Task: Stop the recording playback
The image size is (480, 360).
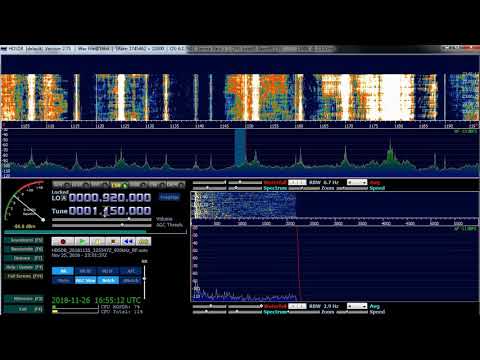Action: click(x=113, y=241)
